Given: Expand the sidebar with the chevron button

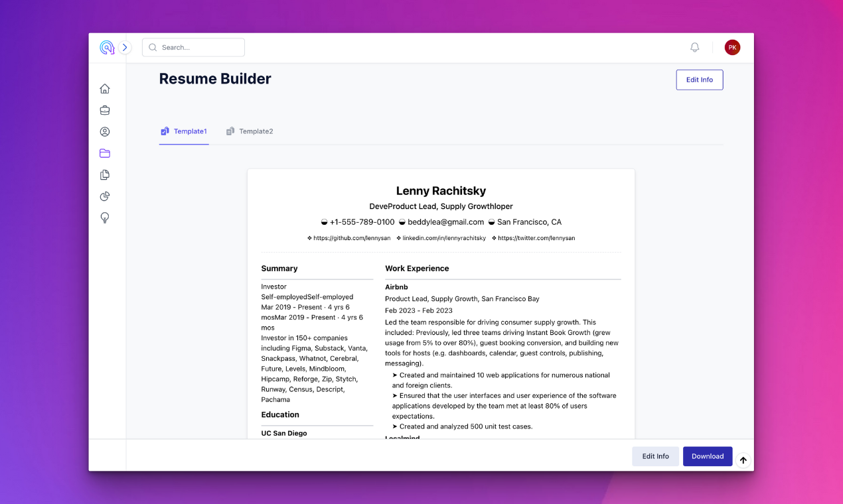Looking at the screenshot, I should pos(125,48).
